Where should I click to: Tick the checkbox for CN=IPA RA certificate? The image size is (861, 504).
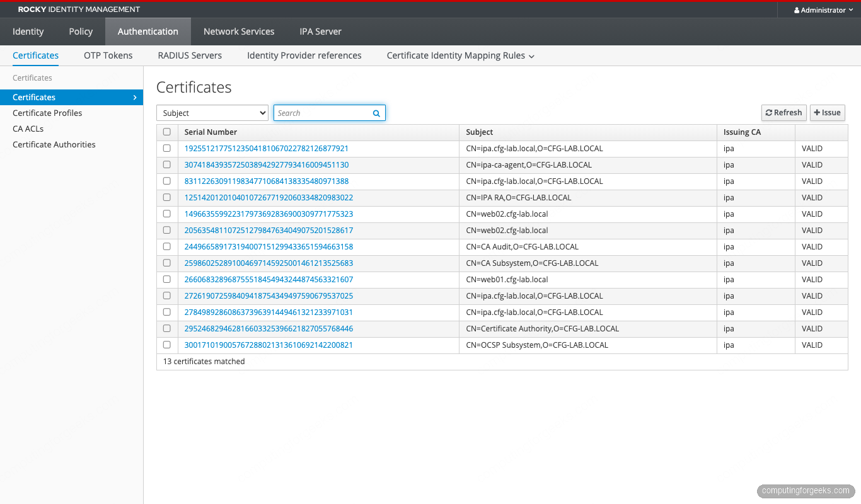[167, 197]
